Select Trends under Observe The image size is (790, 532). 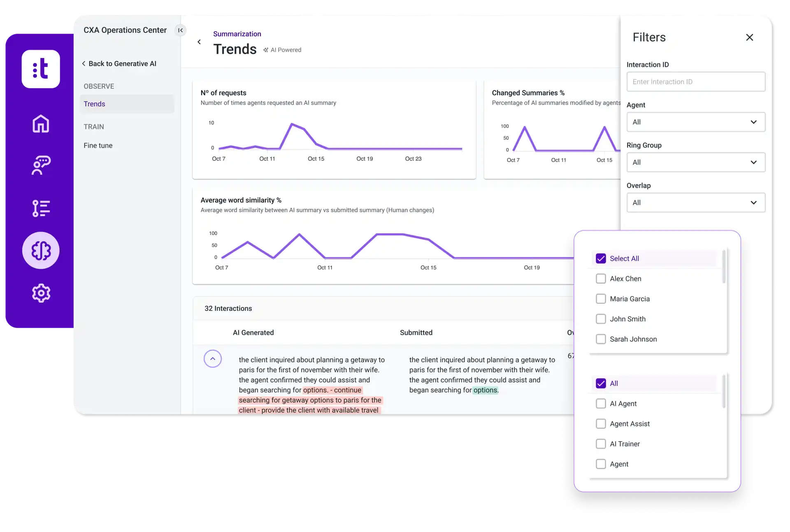click(x=94, y=104)
